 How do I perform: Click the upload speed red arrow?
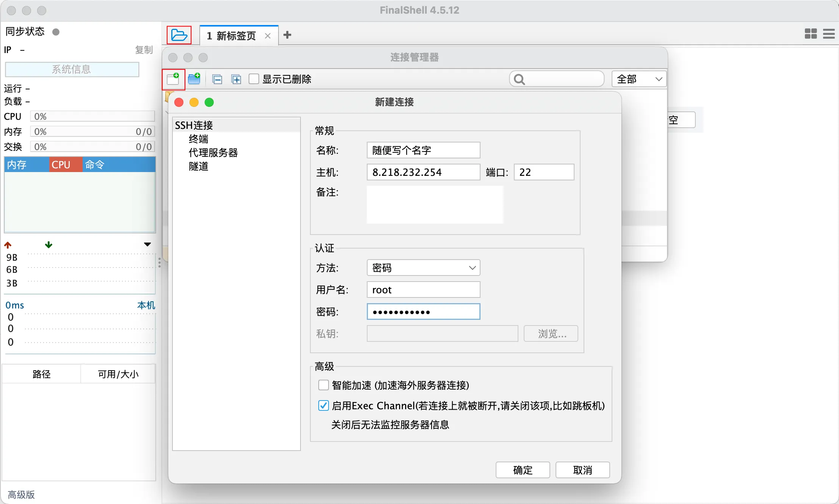(8, 245)
